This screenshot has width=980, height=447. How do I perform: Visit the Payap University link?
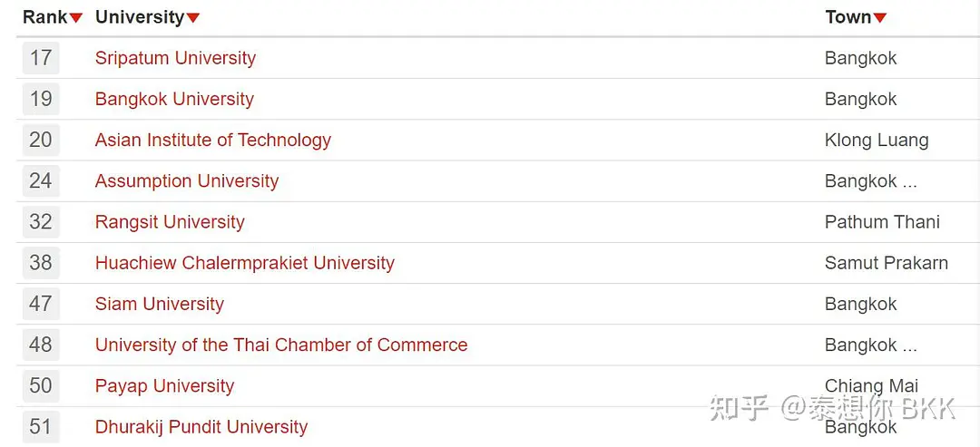coord(164,386)
